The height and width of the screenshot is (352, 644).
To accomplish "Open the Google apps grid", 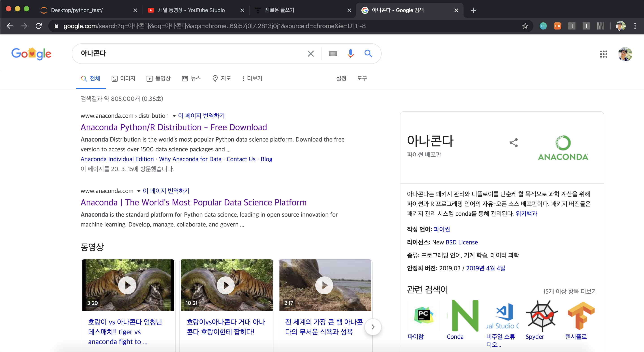I will click(x=603, y=54).
